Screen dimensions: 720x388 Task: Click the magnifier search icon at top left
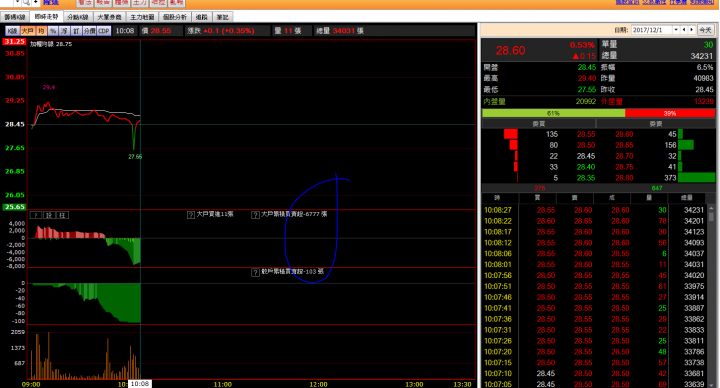pos(27,2)
